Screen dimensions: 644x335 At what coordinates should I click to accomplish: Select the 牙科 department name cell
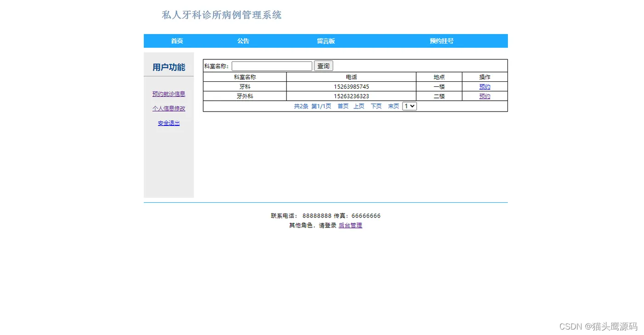[x=245, y=86]
